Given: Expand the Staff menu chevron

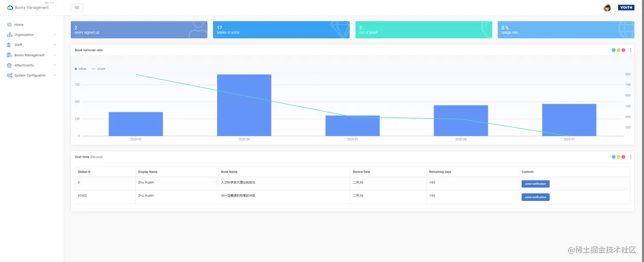Looking at the screenshot, I should pos(55,45).
